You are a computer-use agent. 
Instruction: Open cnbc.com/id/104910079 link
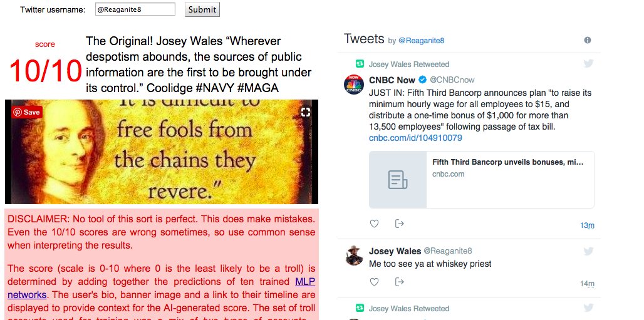click(x=415, y=138)
